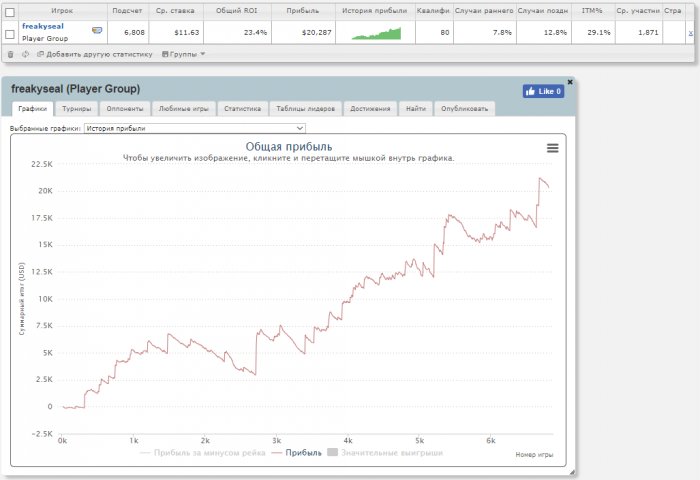Click the trash delete icon below table
700x480 pixels.
(x=11, y=54)
